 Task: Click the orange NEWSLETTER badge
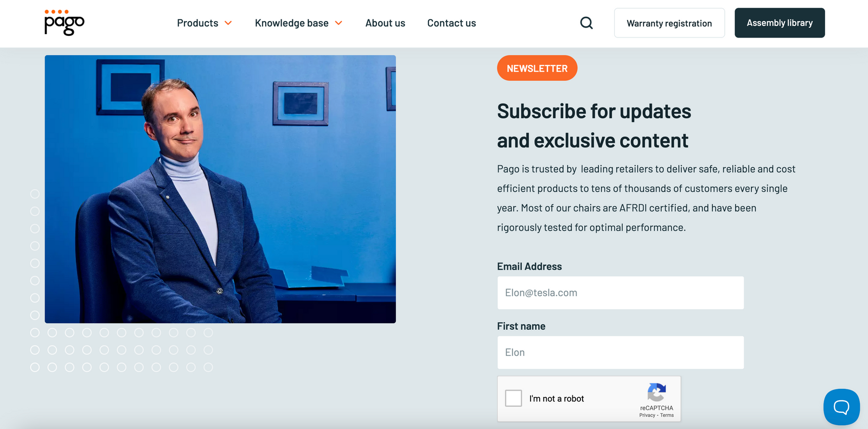click(537, 68)
